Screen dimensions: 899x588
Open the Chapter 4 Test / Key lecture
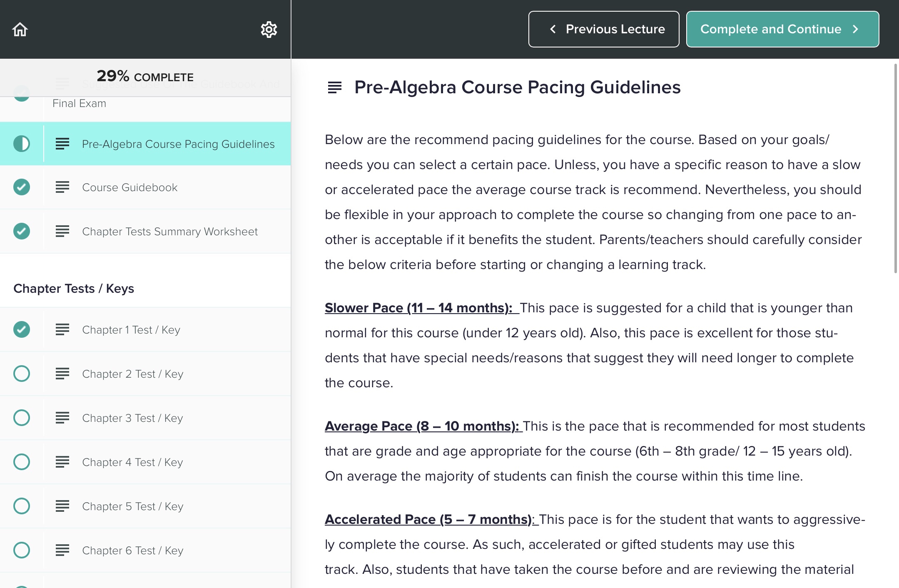point(132,462)
